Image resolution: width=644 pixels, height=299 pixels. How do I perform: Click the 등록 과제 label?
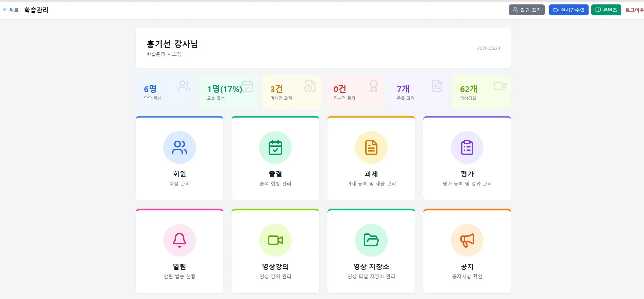406,98
